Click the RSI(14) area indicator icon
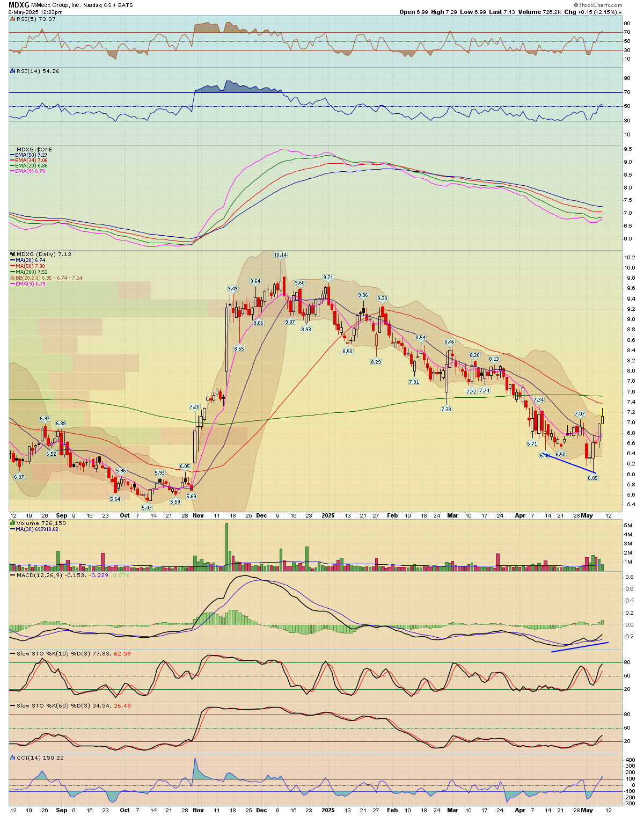Image resolution: width=644 pixels, height=816 pixels. [x=13, y=71]
